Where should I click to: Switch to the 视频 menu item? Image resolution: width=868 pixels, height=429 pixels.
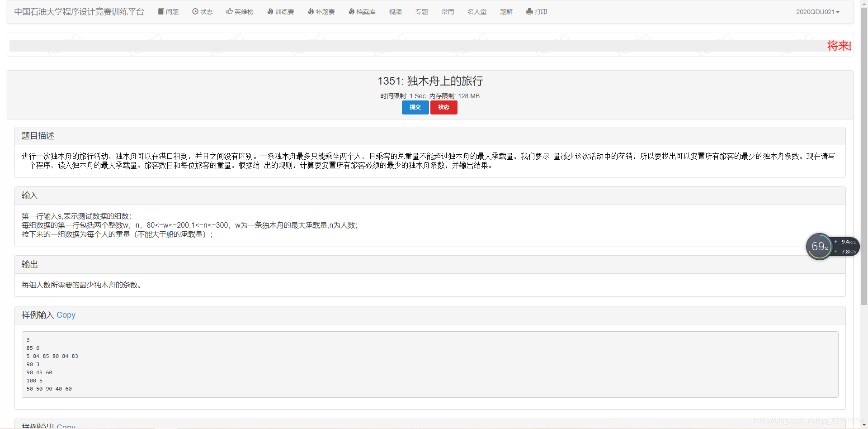tap(395, 12)
